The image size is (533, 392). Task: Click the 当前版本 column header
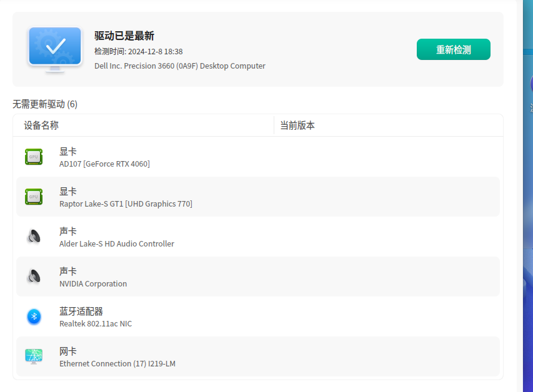(x=297, y=125)
